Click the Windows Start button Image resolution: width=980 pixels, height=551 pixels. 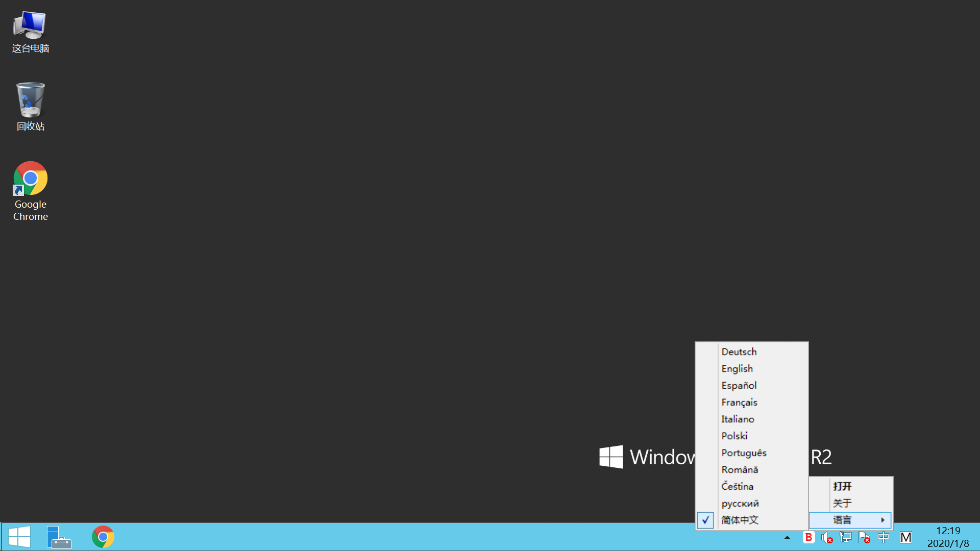19,537
